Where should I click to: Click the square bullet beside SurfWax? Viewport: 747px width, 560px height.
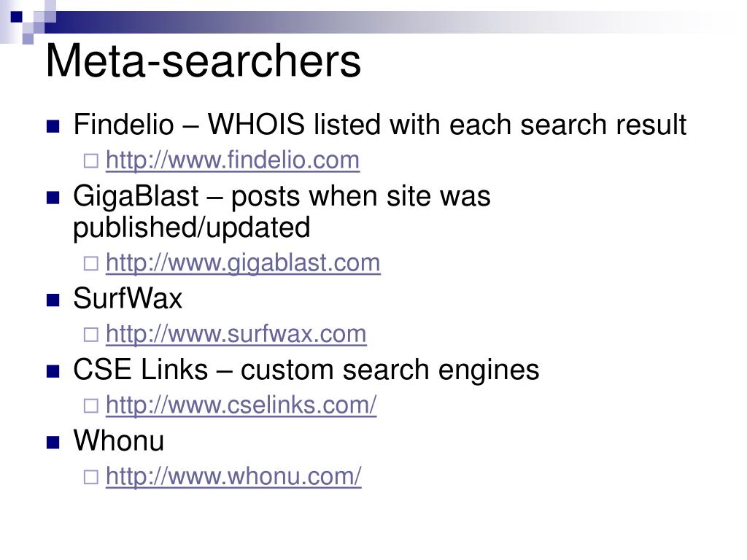click(53, 300)
